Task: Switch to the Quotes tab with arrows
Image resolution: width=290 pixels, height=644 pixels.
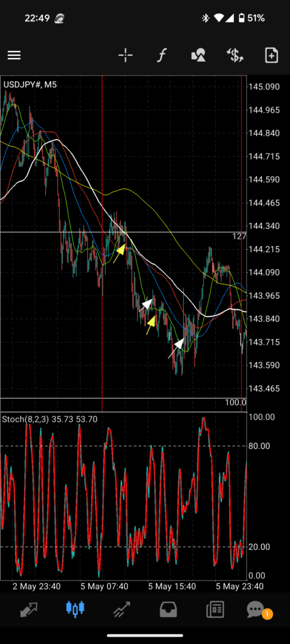Action: pyautogui.click(x=28, y=609)
